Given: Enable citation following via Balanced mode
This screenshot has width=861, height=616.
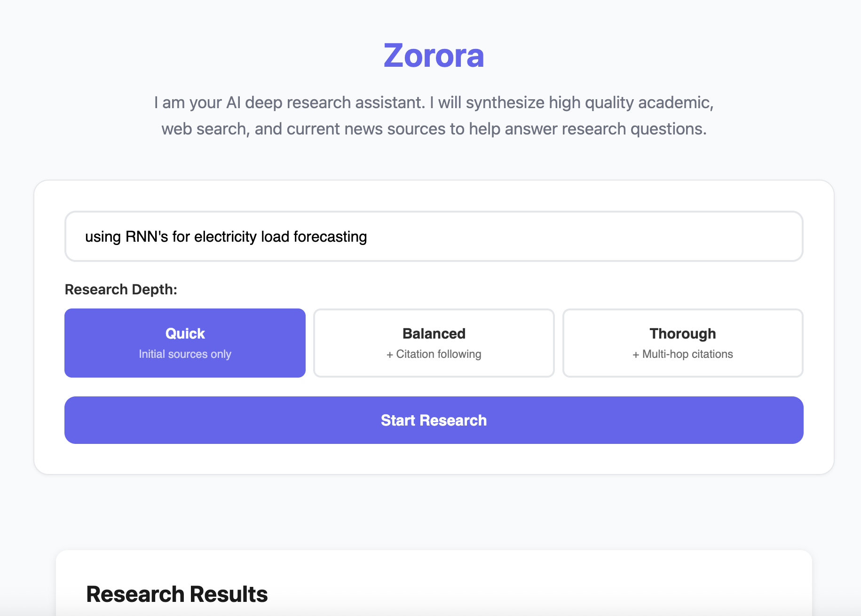Looking at the screenshot, I should click(x=433, y=343).
